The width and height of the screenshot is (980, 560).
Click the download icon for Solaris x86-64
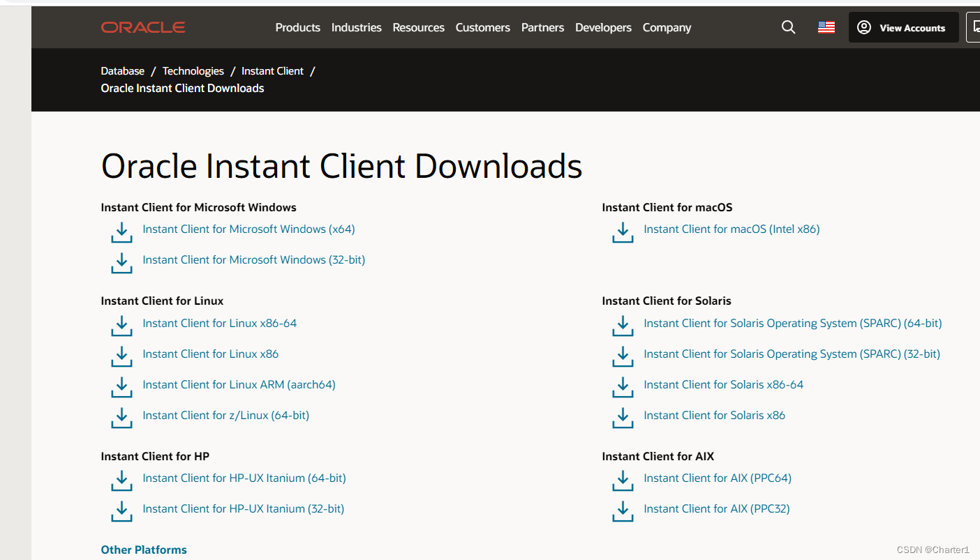click(623, 388)
